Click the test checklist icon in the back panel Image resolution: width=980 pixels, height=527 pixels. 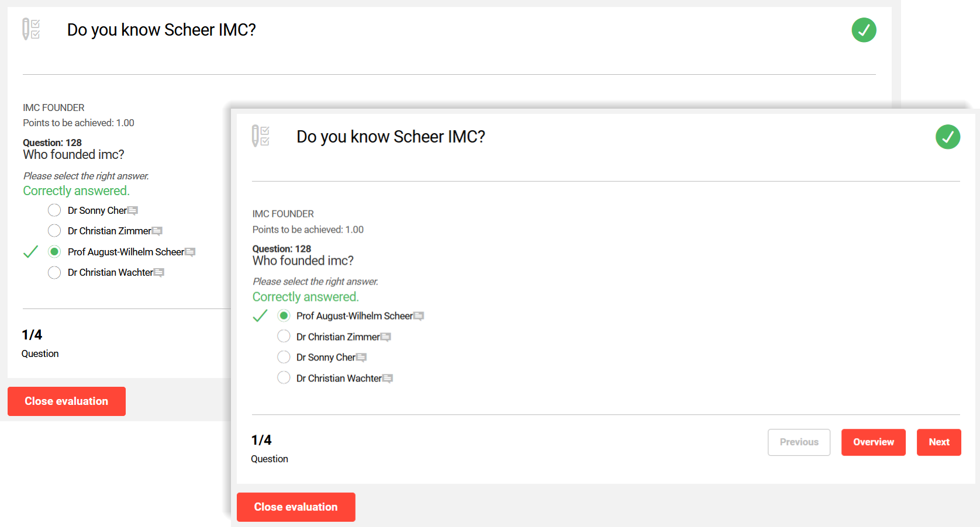click(x=31, y=29)
